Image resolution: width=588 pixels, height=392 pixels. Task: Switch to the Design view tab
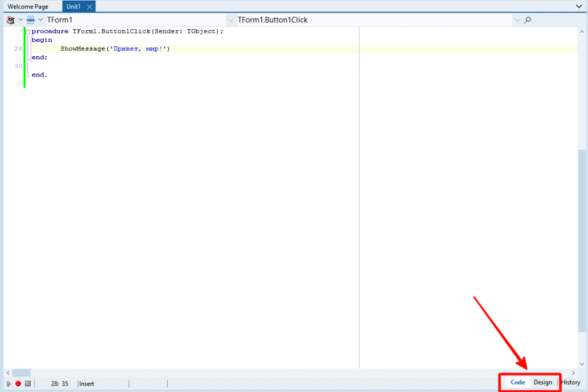(x=543, y=382)
